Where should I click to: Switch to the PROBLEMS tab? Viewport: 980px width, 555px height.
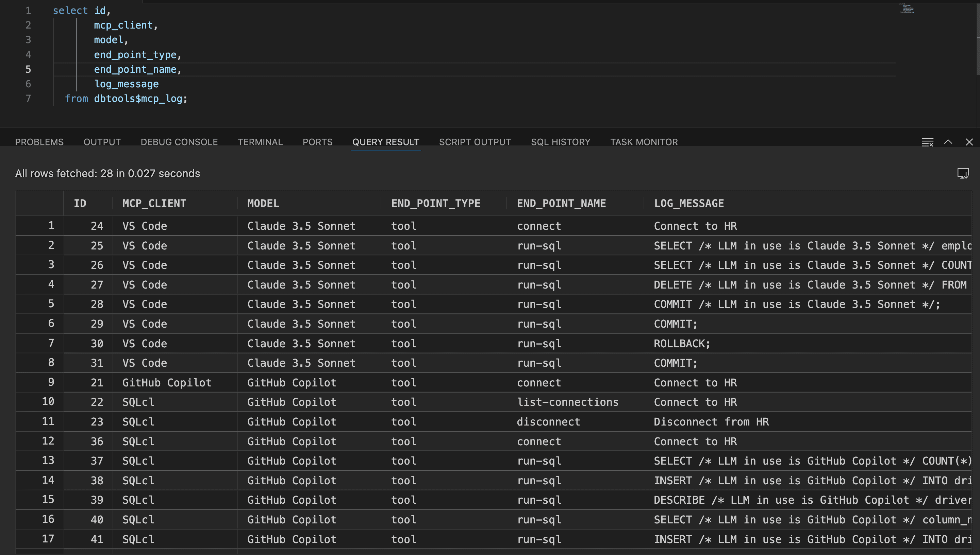pyautogui.click(x=39, y=142)
